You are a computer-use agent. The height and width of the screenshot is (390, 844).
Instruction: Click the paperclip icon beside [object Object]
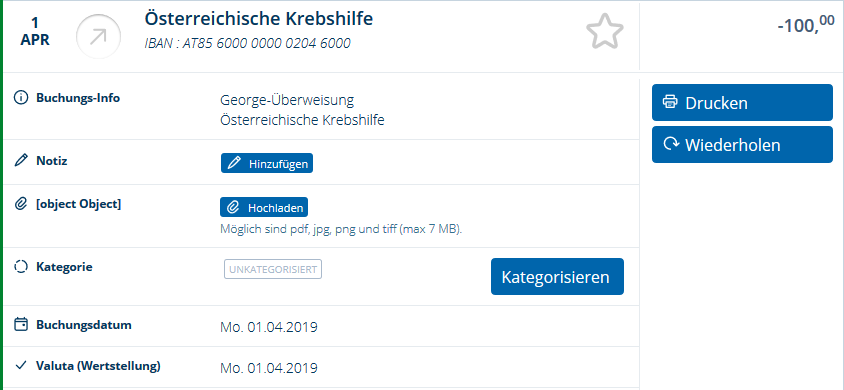tap(21, 204)
